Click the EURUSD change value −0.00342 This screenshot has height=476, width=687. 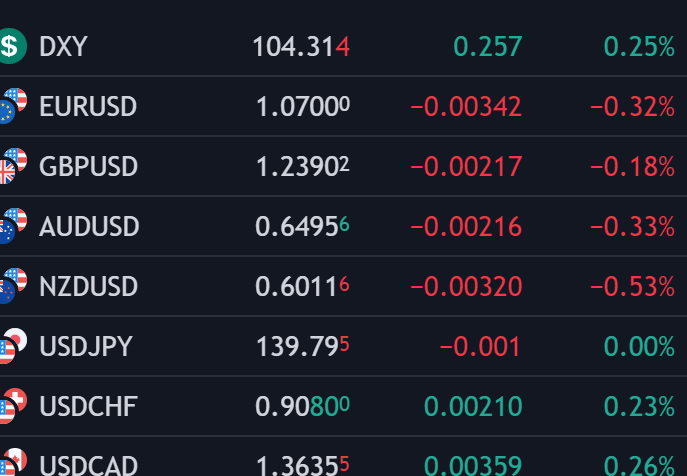point(465,106)
